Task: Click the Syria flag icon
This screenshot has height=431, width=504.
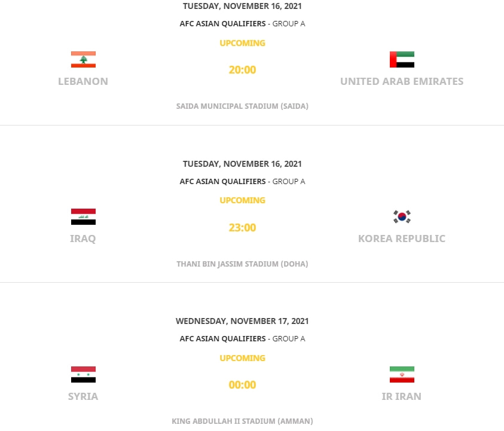Action: point(83,374)
